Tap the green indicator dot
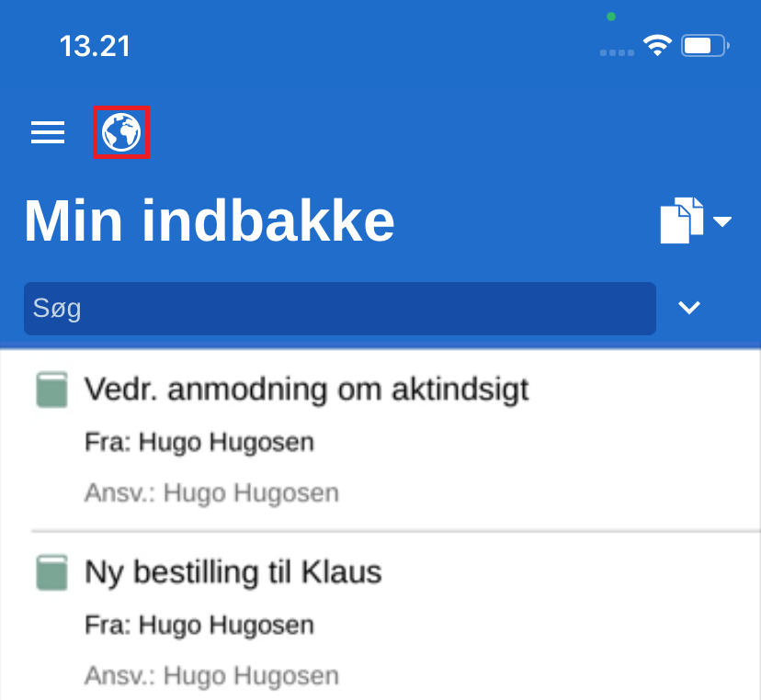The height and width of the screenshot is (700, 761). click(x=611, y=17)
